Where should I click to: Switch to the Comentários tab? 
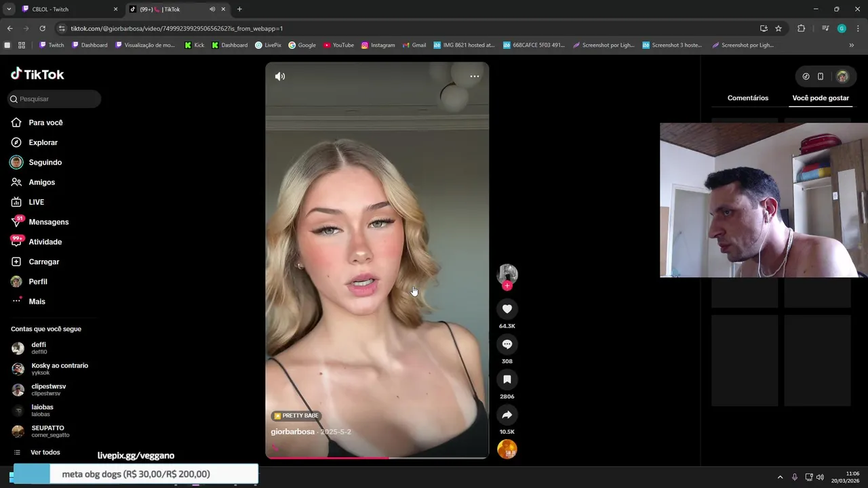[x=748, y=98]
